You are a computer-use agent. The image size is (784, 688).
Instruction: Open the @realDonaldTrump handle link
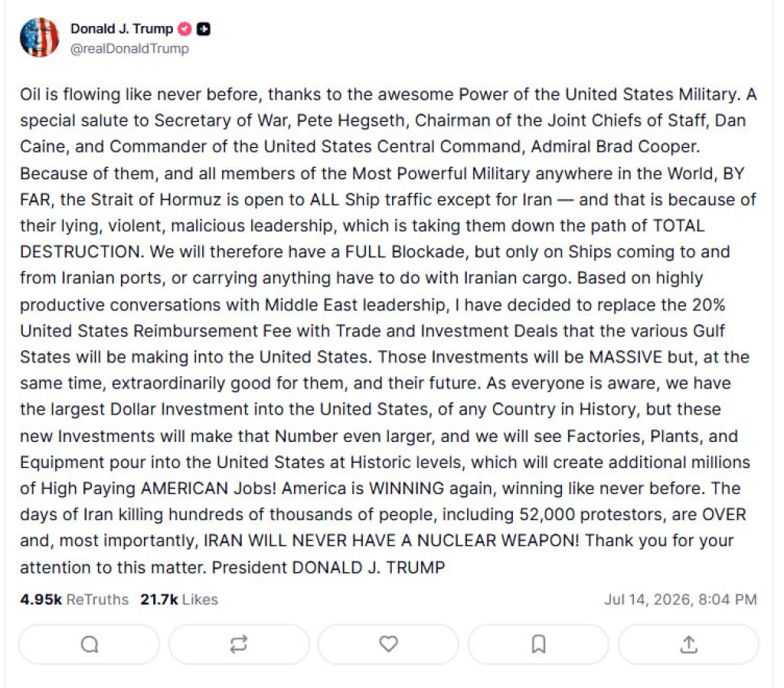point(129,48)
